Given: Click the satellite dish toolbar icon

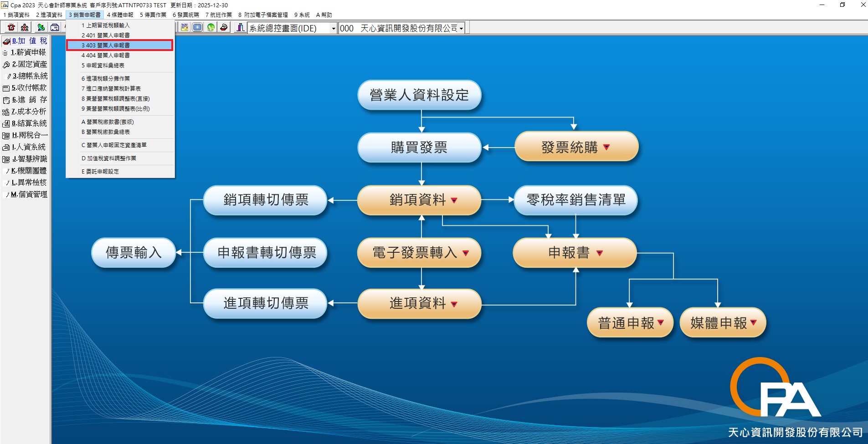Looking at the screenshot, I should tap(41, 28).
